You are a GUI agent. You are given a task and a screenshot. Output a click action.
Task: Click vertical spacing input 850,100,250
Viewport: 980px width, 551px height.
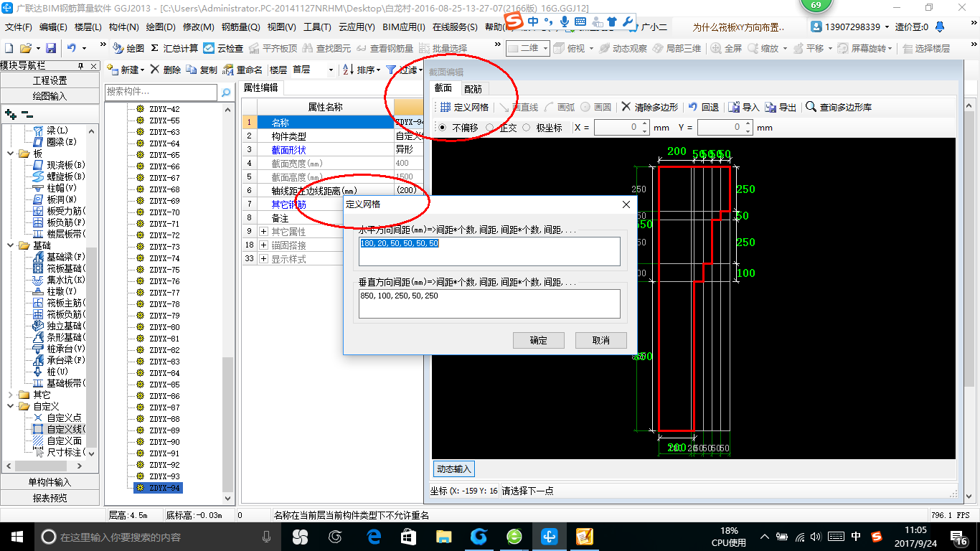pyautogui.click(x=490, y=303)
